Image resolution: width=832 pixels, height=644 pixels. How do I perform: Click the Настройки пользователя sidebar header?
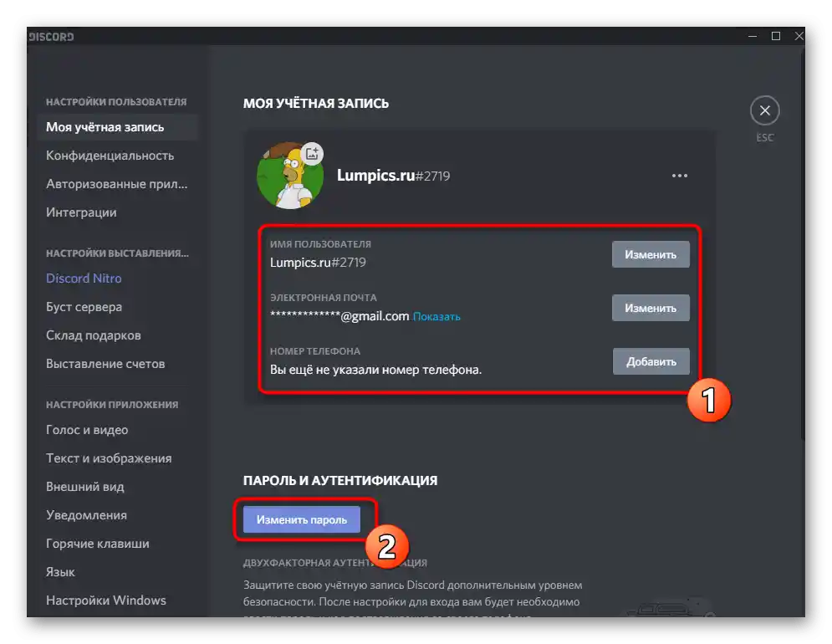(116, 102)
